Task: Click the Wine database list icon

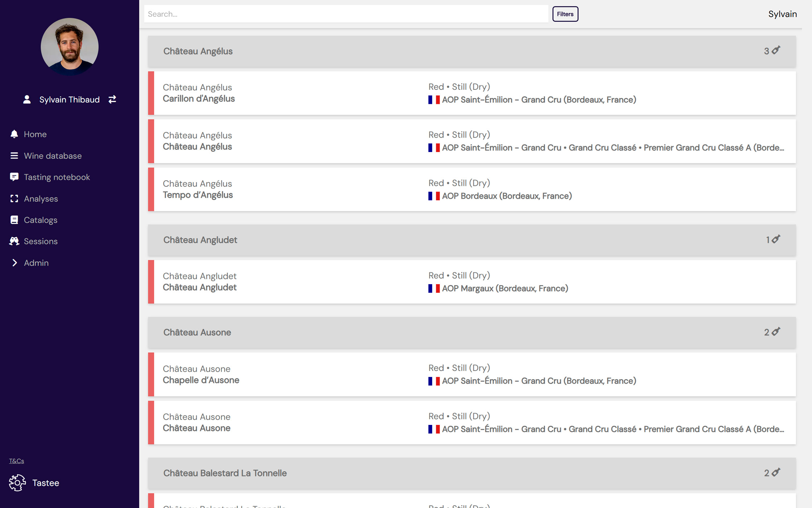Action: pos(14,156)
